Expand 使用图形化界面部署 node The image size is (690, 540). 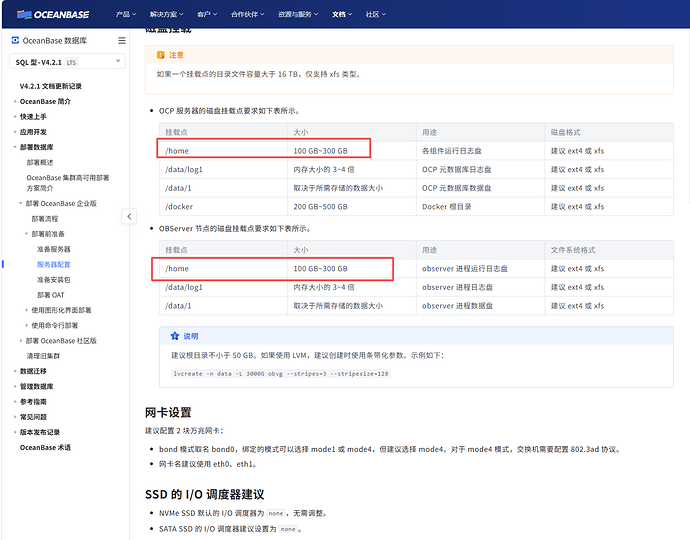pos(26,310)
